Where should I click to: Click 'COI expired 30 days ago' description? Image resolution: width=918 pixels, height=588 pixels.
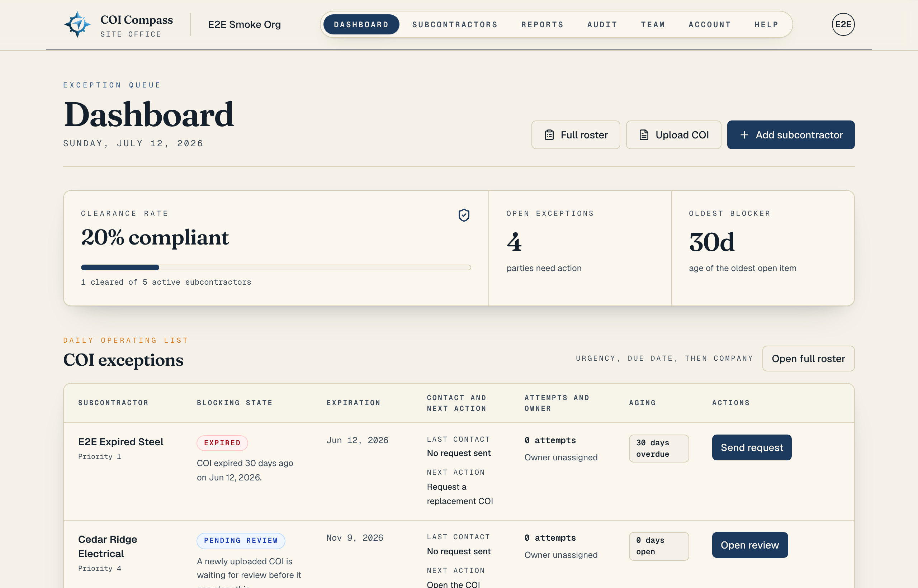[x=245, y=470]
